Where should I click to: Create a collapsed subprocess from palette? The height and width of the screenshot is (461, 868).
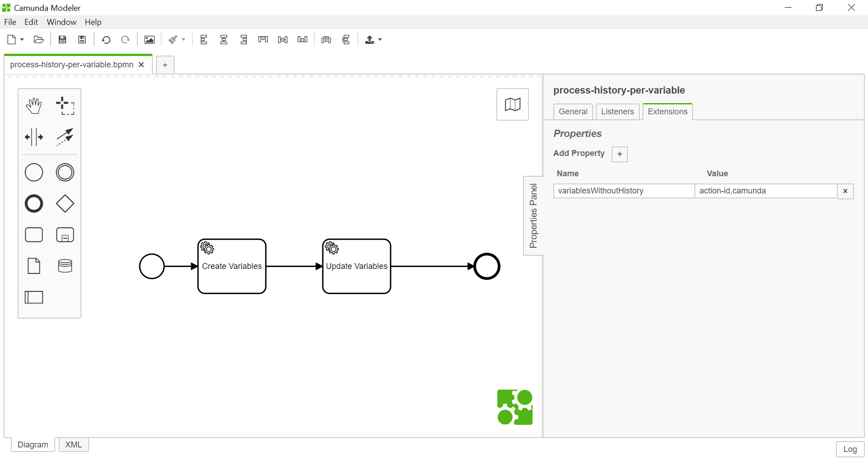[x=65, y=235]
